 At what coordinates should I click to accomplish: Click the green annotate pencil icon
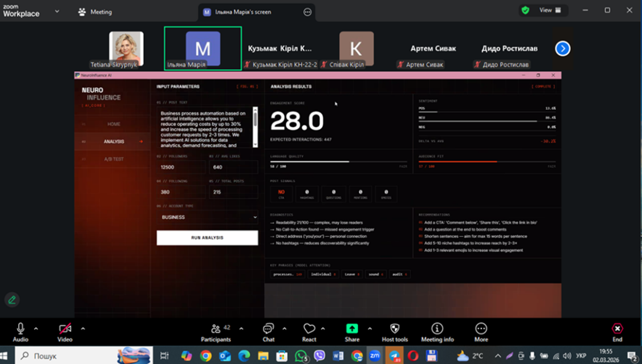pyautogui.click(x=11, y=299)
